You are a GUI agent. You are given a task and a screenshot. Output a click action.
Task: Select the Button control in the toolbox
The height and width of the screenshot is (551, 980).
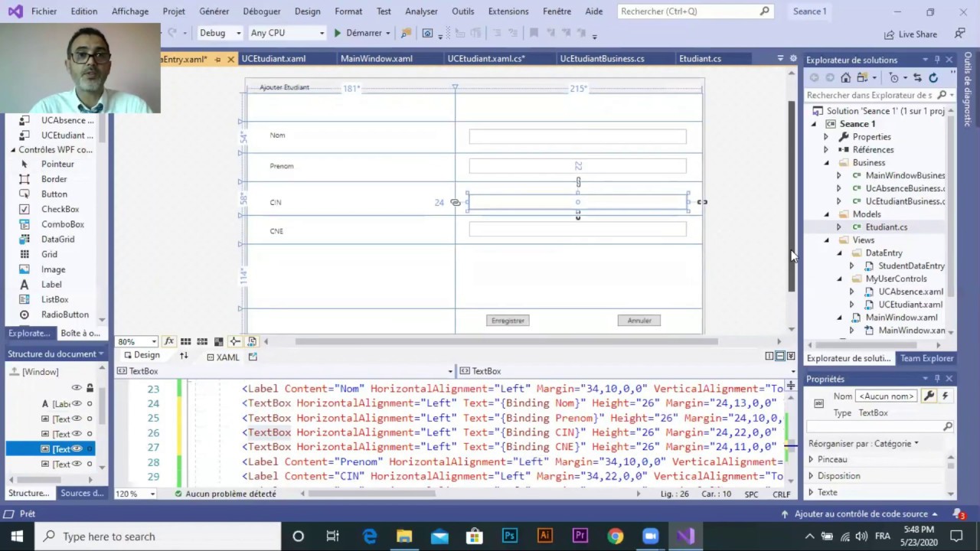(54, 194)
